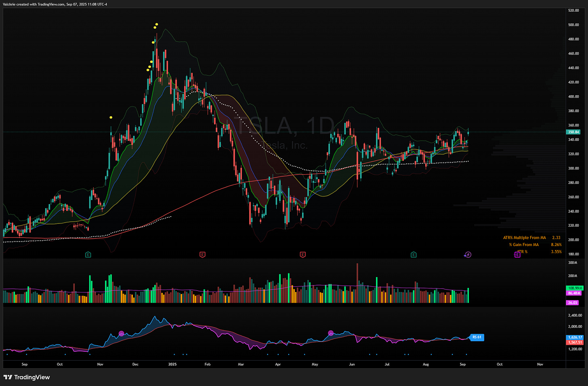This screenshot has height=386, width=588.
Task: Click the purple circle on the RS line in November
Action: [122, 334]
